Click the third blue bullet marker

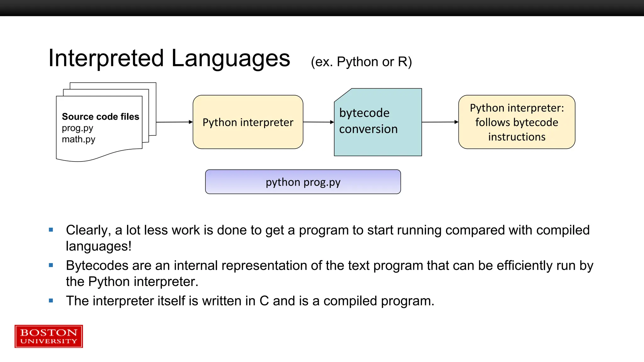[51, 301]
